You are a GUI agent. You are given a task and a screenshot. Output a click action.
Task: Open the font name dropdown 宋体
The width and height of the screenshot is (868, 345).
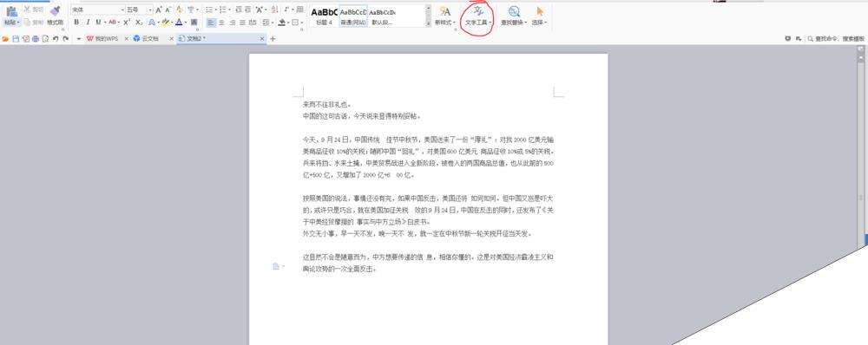point(97,10)
